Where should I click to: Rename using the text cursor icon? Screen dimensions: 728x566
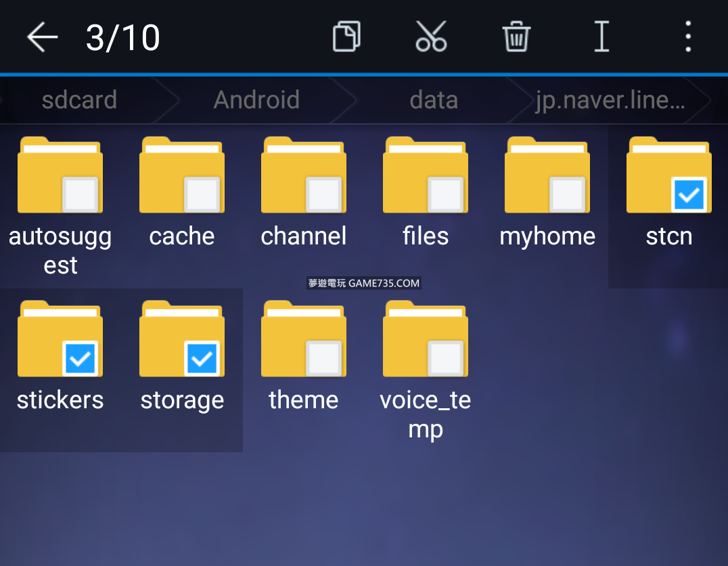coord(601,37)
